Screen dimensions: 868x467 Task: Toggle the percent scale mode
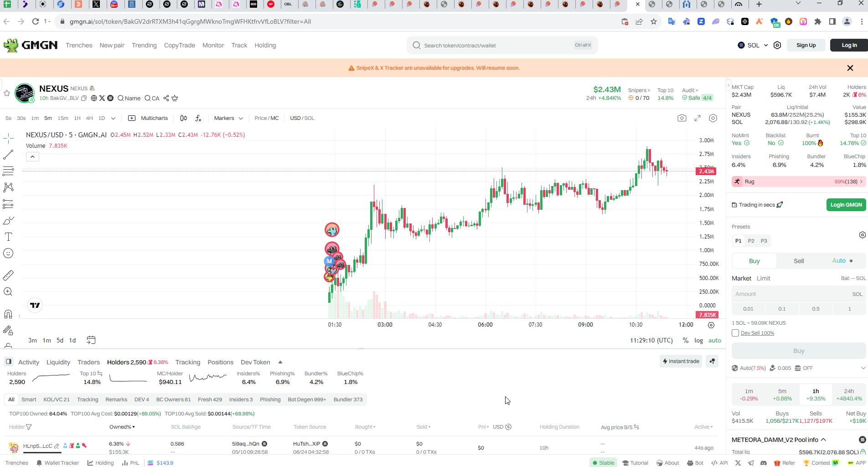pos(685,340)
